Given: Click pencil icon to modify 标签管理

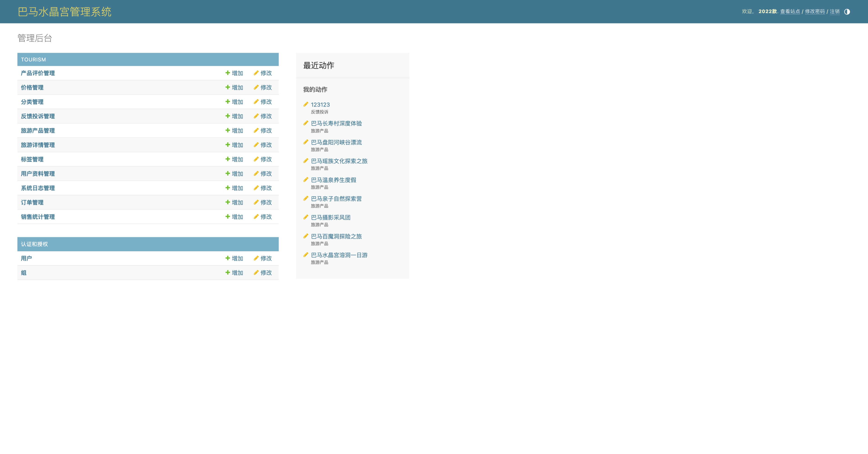Looking at the screenshot, I should click(x=256, y=159).
